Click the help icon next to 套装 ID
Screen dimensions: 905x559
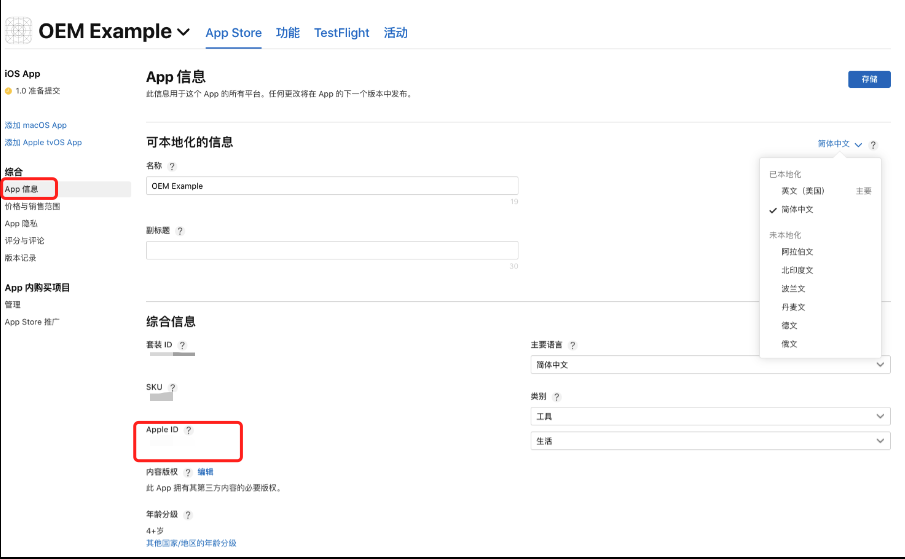coord(182,345)
